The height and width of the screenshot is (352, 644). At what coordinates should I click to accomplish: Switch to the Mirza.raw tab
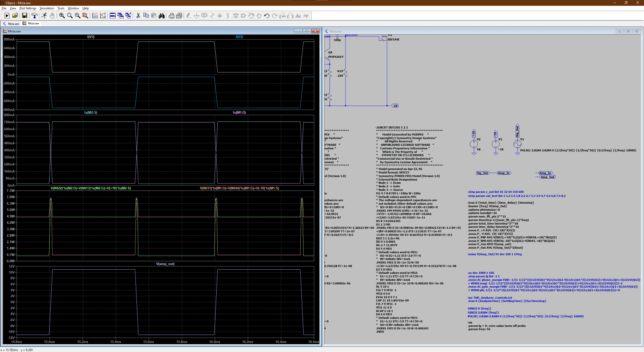pos(31,24)
